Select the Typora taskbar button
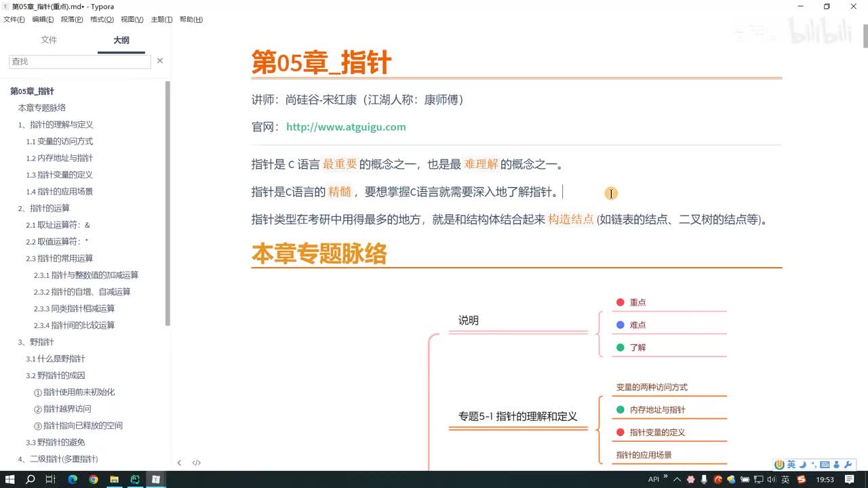868x488 pixels. coord(156,479)
